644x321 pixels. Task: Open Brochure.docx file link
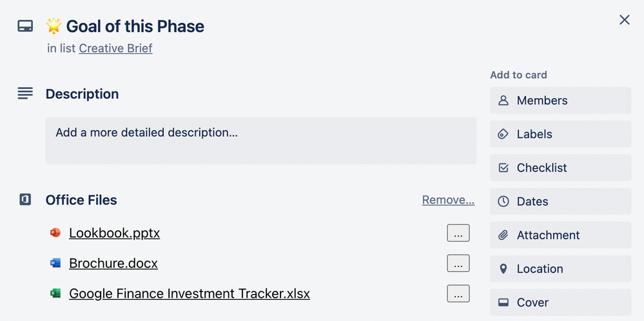(113, 263)
